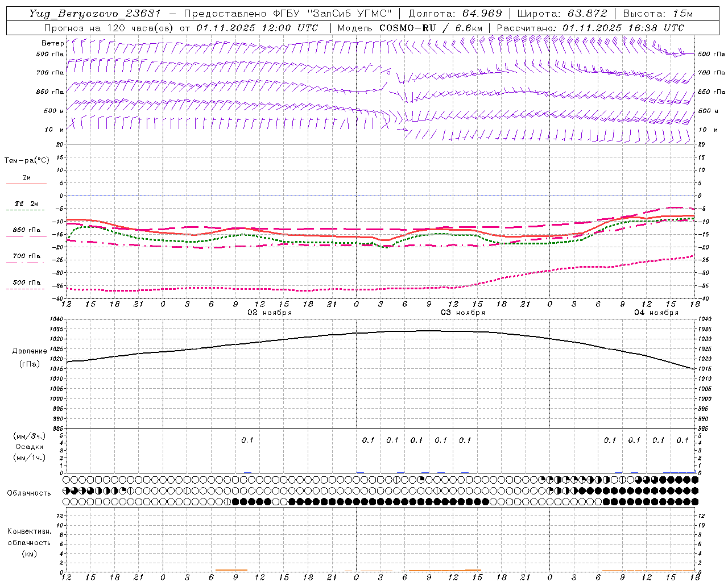The width and height of the screenshot is (728, 582).
Task: Click the Рассчитано: 01.11.2025 16:38 UTC text
Action: tap(591, 27)
